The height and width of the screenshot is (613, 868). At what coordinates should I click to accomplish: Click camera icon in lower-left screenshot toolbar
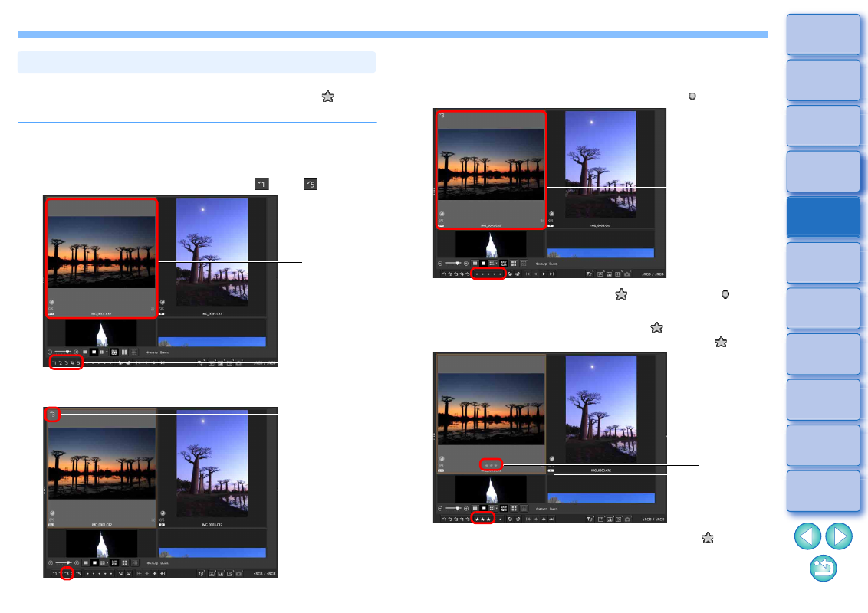click(238, 574)
